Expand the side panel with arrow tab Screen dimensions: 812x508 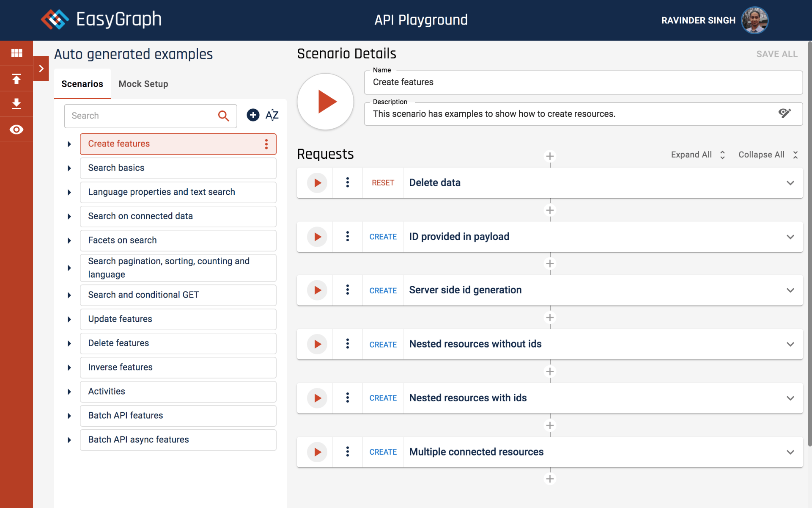[41, 69]
